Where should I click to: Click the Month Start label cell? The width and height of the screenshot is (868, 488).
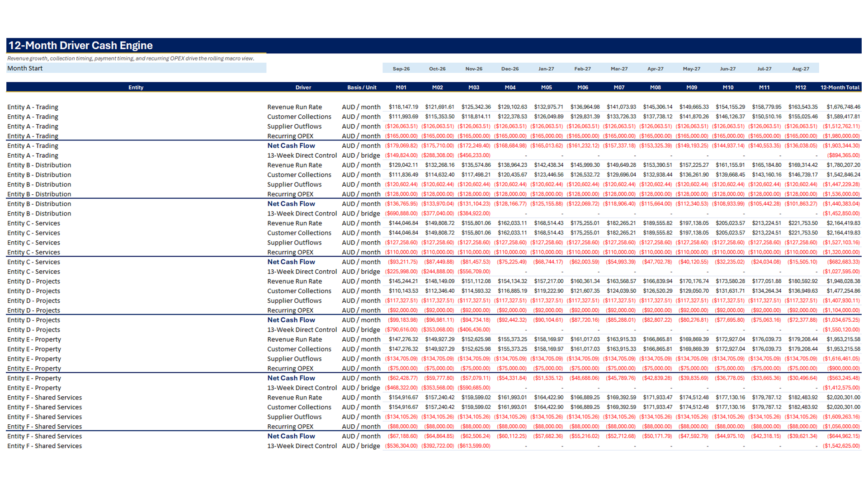(x=136, y=68)
